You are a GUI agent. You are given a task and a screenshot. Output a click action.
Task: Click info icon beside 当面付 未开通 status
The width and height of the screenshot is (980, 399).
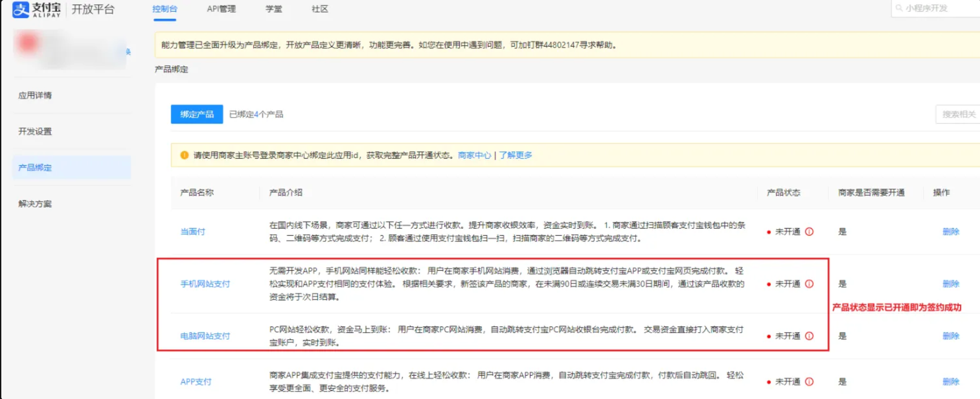809,232
